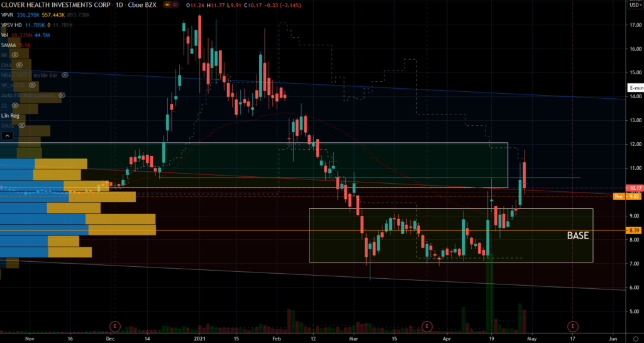Show the hidden EMA indicator
Viewport: 644px width, 343px height.
click(x=19, y=65)
